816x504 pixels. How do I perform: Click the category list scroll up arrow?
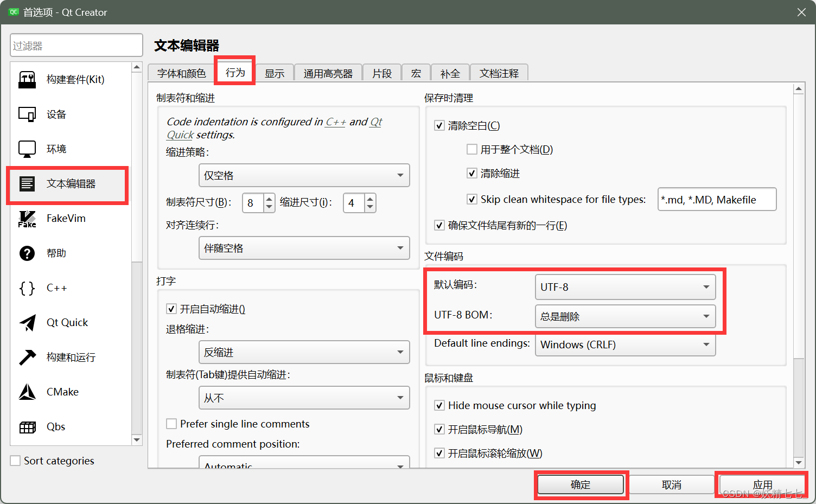[x=137, y=67]
